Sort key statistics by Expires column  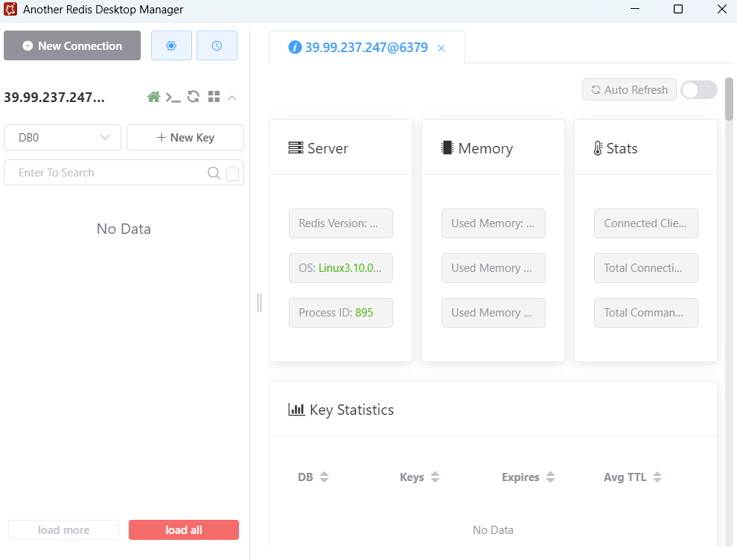click(550, 477)
